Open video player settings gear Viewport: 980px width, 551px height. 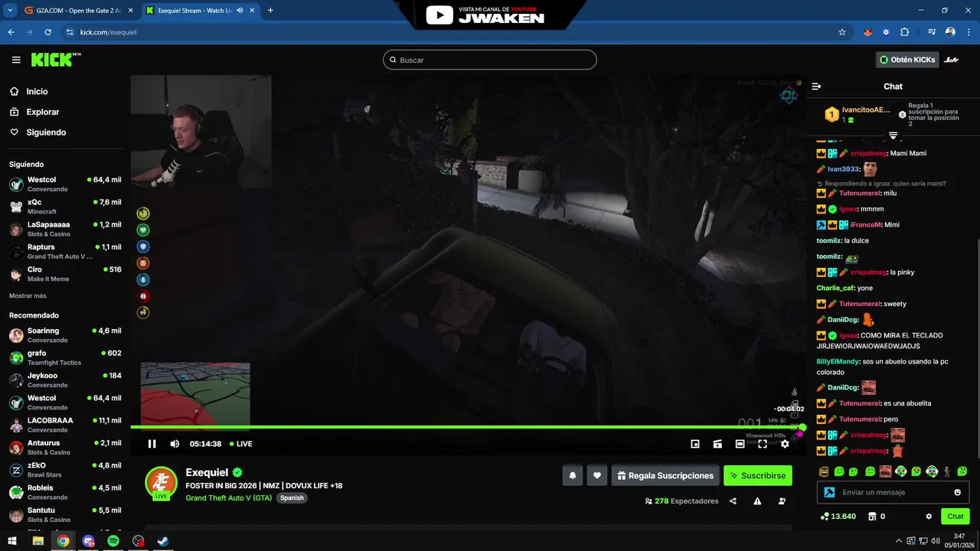tap(785, 444)
